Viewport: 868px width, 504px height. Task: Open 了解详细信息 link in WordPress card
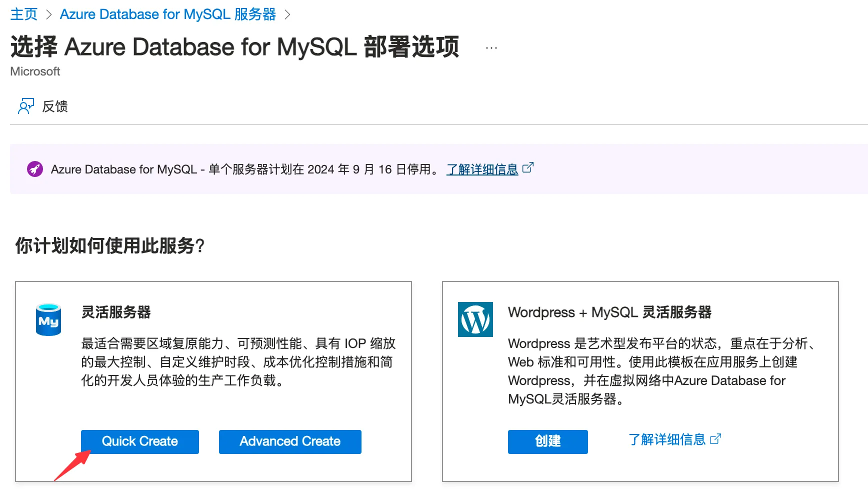tap(666, 439)
